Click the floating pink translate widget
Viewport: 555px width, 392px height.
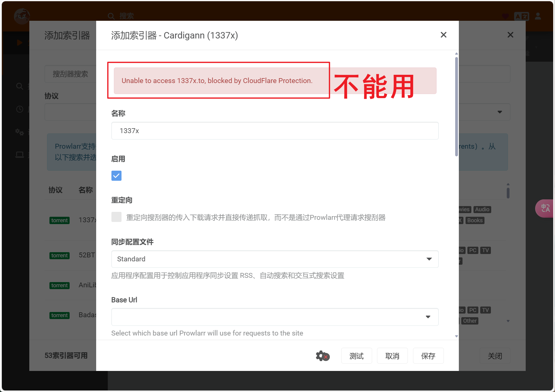545,208
